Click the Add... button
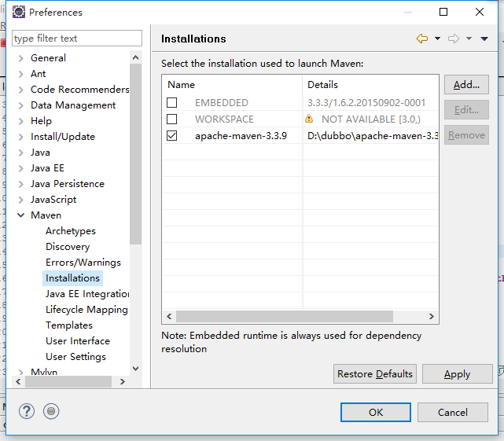The image size is (504, 441). pos(466,85)
